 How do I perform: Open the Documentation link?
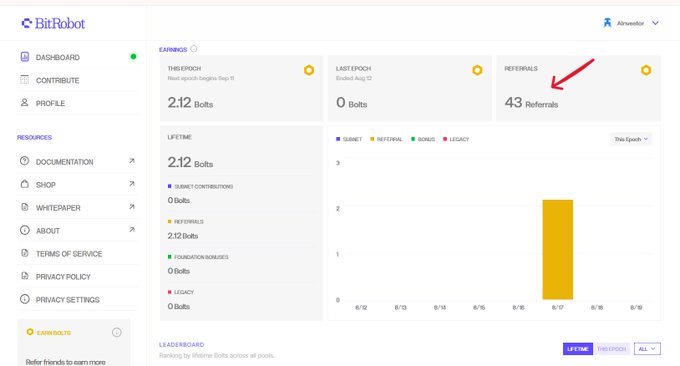(65, 162)
